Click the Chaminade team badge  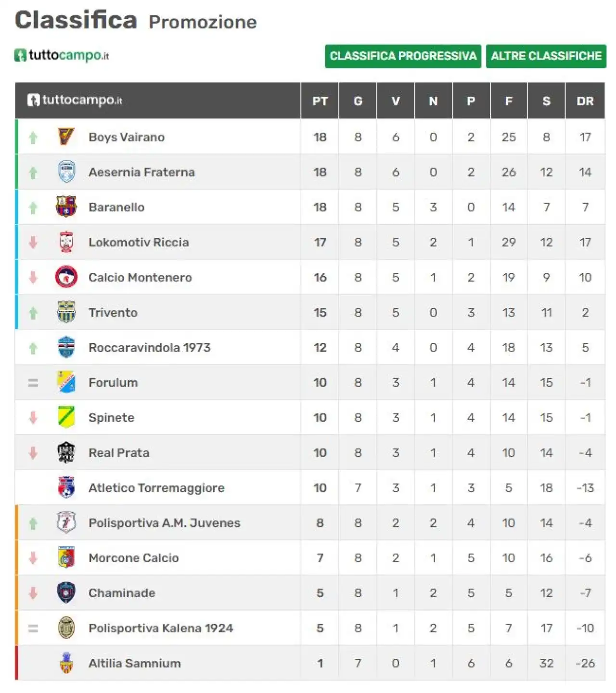coord(66,593)
